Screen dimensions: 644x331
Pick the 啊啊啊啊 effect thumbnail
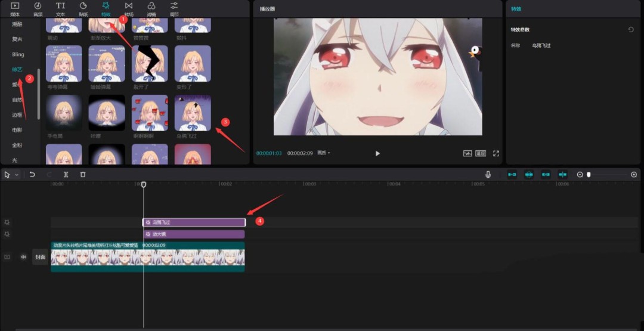(x=150, y=113)
